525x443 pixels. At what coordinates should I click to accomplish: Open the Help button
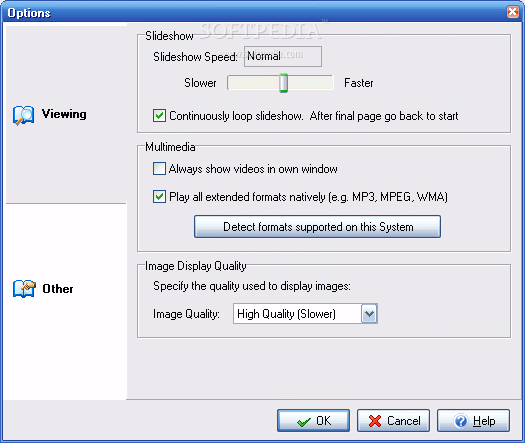click(x=473, y=421)
